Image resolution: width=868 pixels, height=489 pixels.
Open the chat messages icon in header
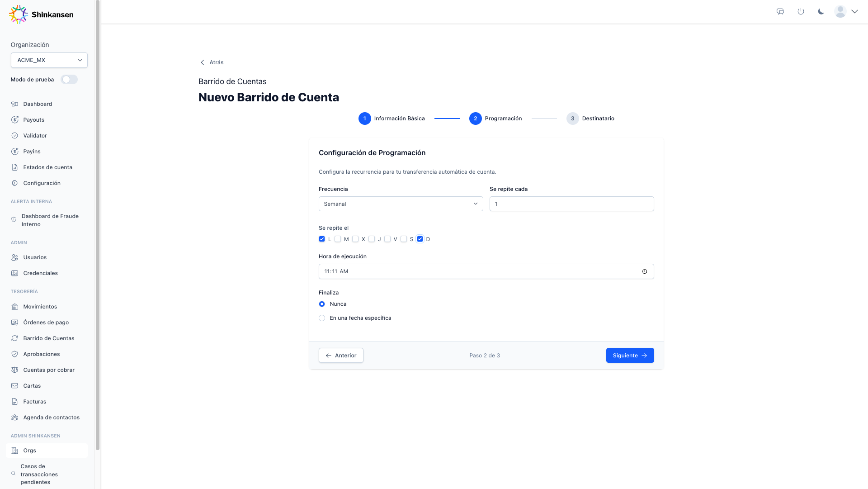pos(780,12)
